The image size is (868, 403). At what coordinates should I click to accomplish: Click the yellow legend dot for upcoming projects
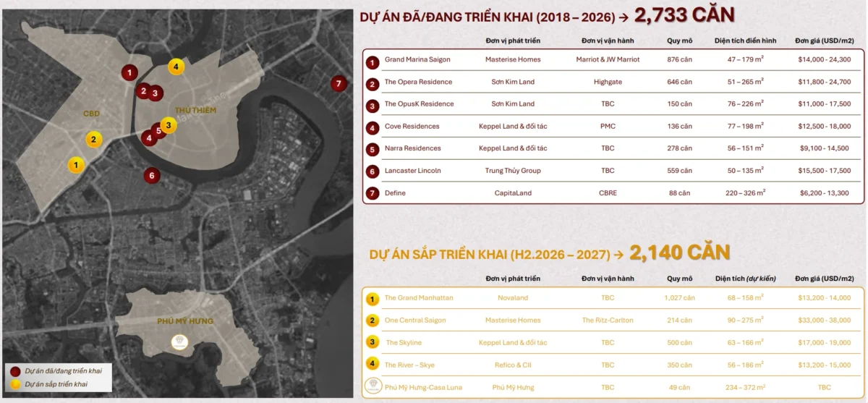point(15,383)
